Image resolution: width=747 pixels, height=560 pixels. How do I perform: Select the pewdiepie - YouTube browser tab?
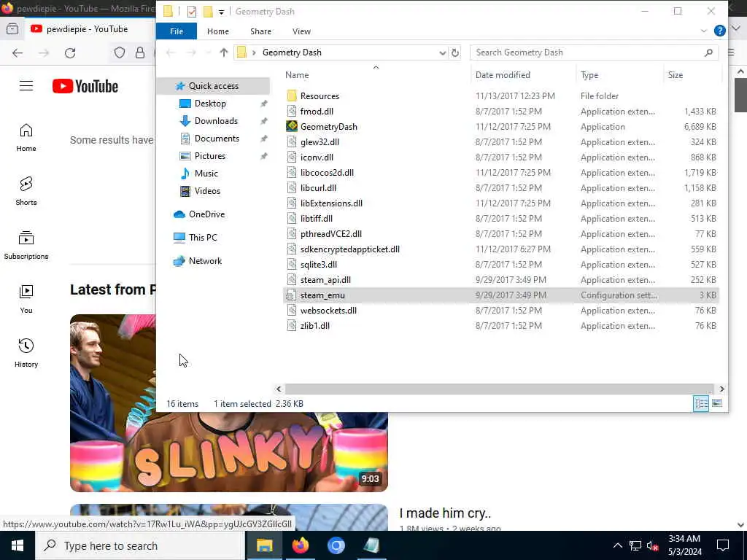pyautogui.click(x=88, y=29)
